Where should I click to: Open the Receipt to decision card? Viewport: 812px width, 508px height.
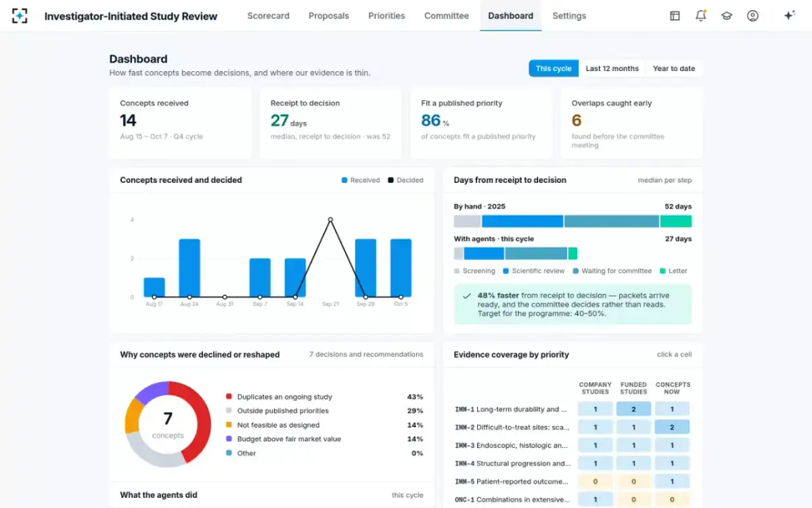(x=331, y=123)
